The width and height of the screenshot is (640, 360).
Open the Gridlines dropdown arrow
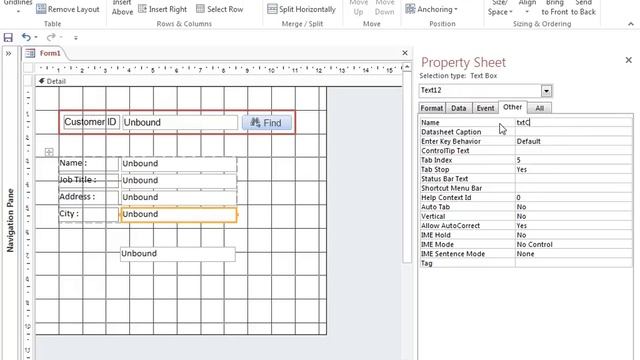pos(18,11)
